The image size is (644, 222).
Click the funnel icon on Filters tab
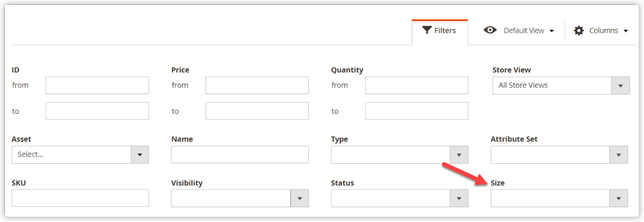click(427, 30)
